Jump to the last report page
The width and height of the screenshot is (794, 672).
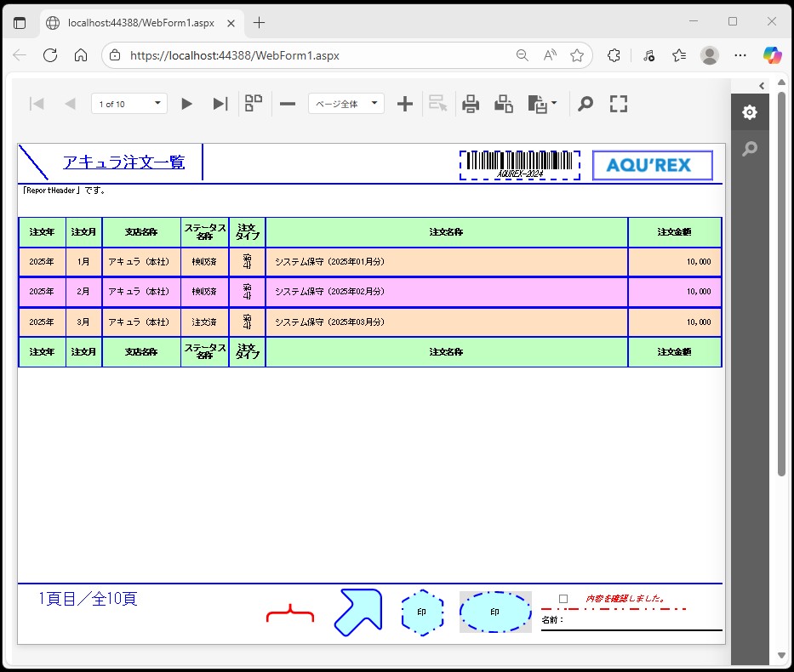[220, 104]
